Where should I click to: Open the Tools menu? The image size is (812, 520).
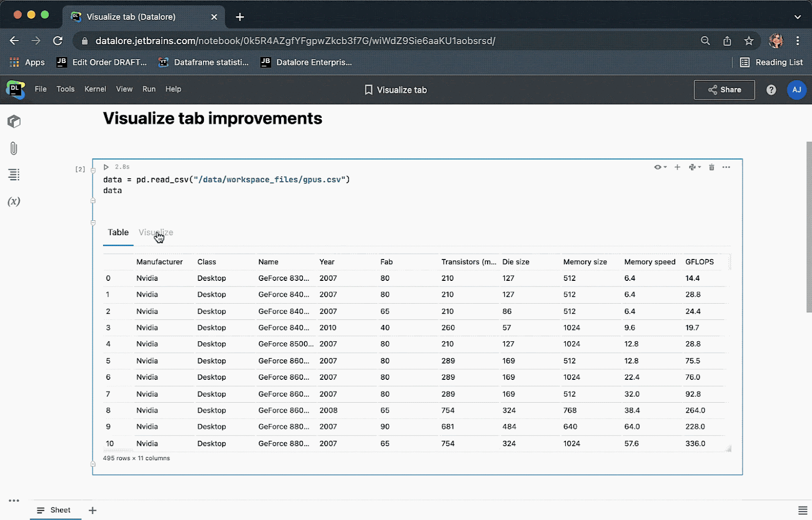point(65,89)
